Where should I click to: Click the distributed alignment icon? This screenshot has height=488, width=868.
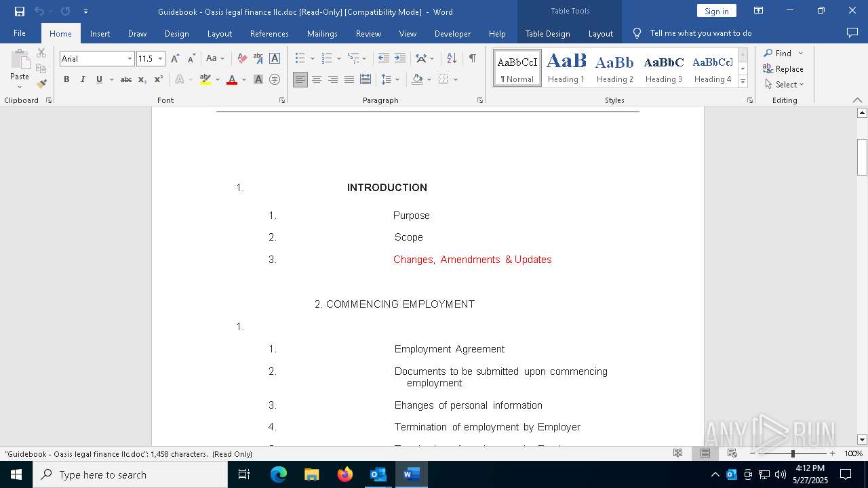366,79
